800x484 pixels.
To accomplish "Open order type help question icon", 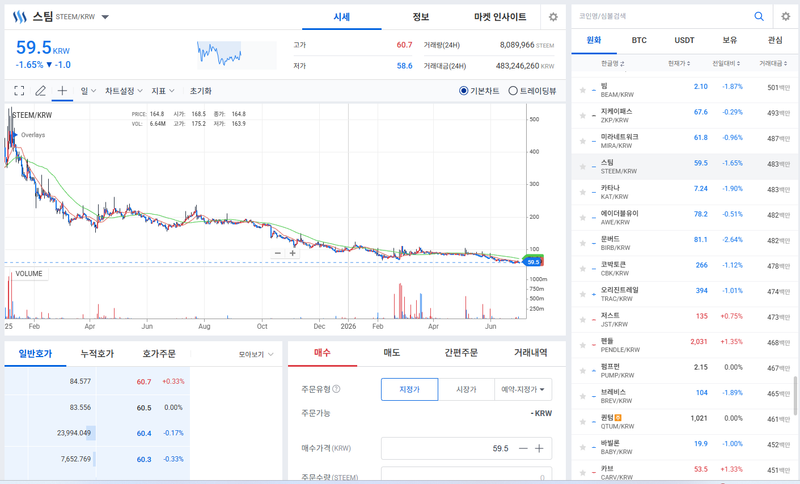I will (336, 389).
